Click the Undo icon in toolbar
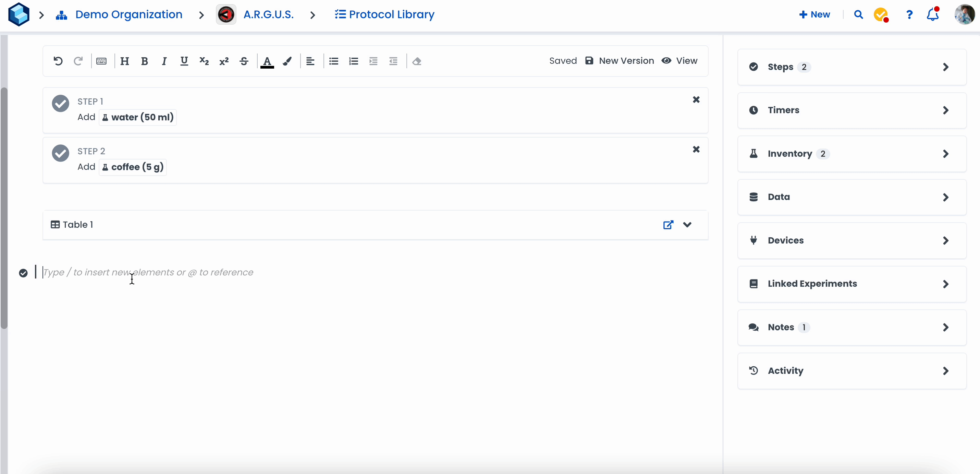 pyautogui.click(x=58, y=61)
